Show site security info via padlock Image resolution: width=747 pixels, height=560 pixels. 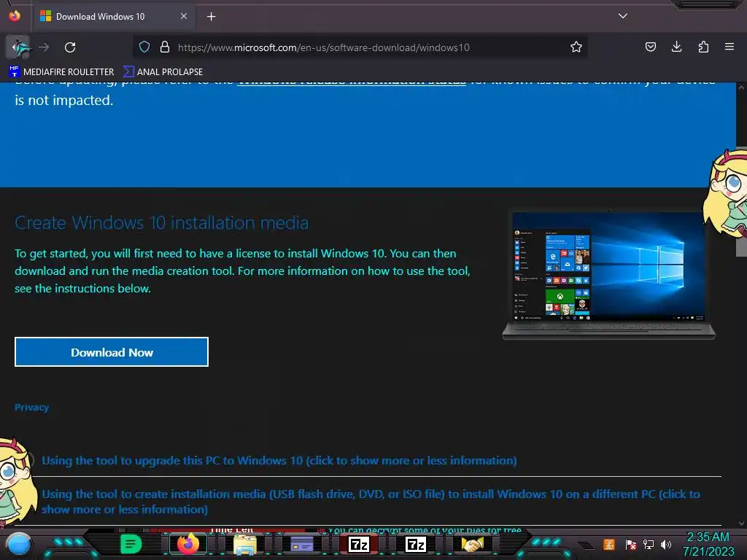[165, 47]
